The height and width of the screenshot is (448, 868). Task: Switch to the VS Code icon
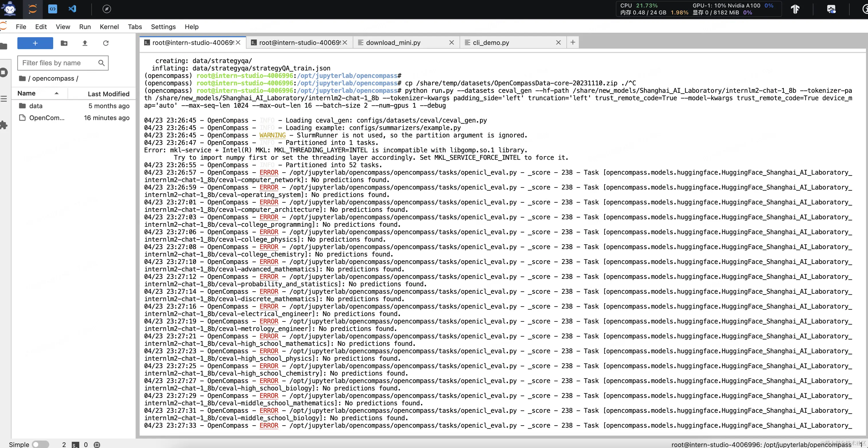coord(72,9)
